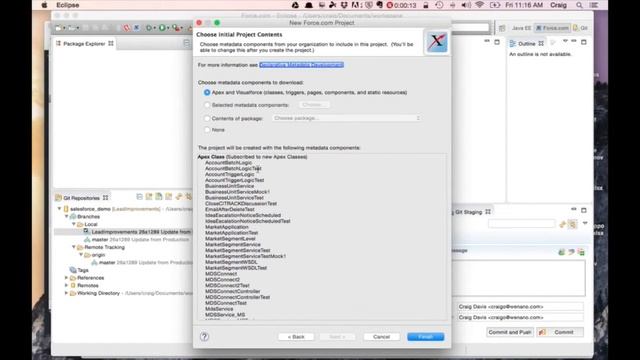The image size is (640, 360).
Task: Click the red skip breakpoints toolbar icon
Action: (126, 28)
